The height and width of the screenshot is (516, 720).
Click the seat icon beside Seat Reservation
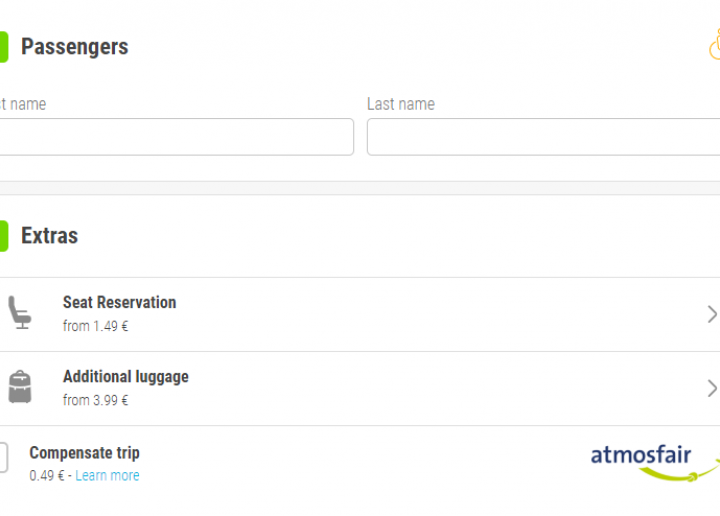pos(19,313)
